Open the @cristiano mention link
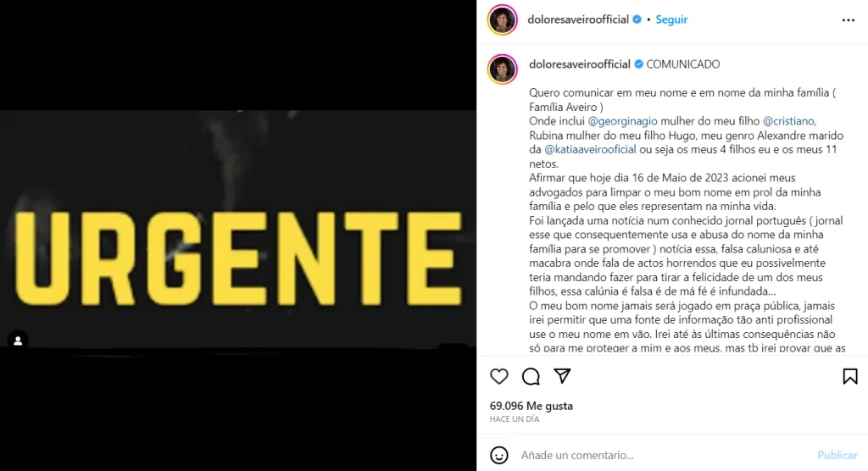Viewport: 868px width, 471px height. 788,120
